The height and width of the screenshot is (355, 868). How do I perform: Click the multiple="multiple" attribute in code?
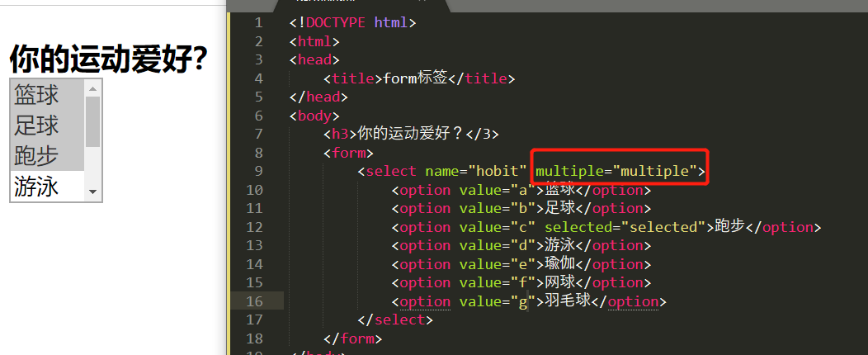click(616, 171)
